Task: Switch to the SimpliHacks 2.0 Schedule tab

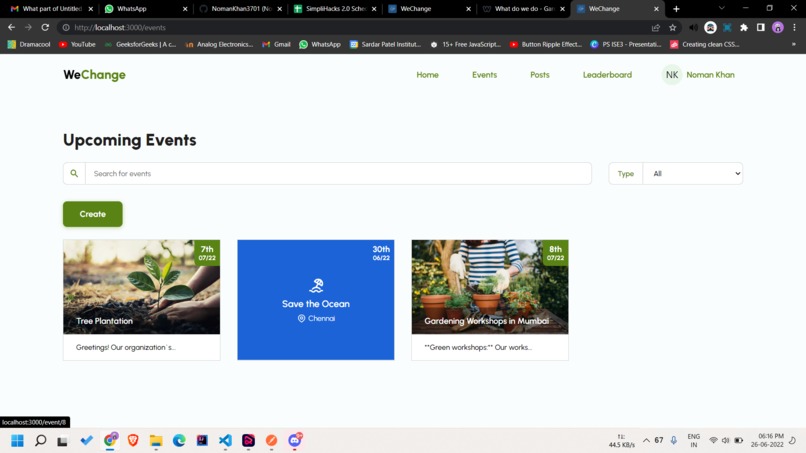Action: point(335,9)
